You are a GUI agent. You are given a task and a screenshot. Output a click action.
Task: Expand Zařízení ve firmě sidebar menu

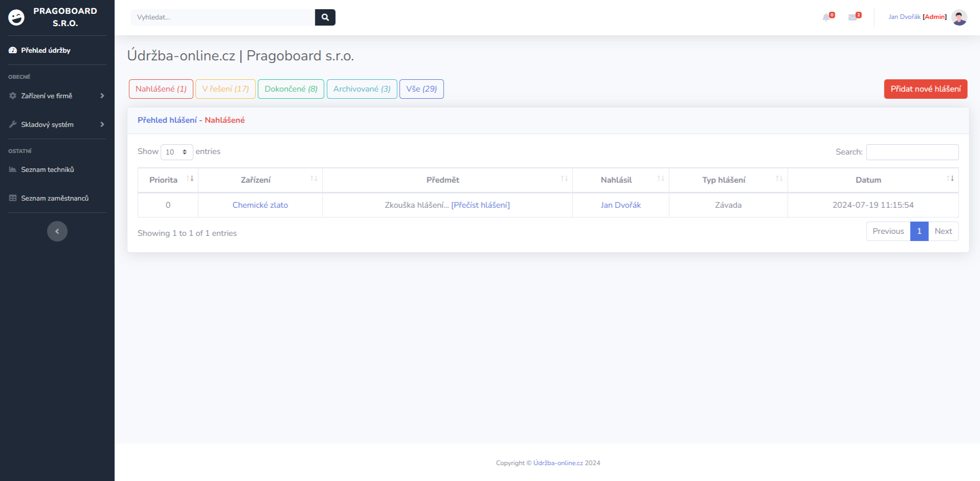coord(57,96)
